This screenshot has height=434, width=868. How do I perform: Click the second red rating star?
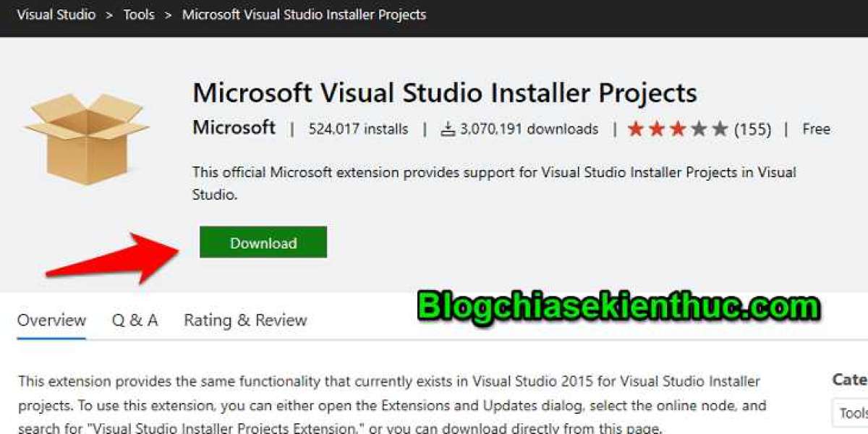pos(657,129)
